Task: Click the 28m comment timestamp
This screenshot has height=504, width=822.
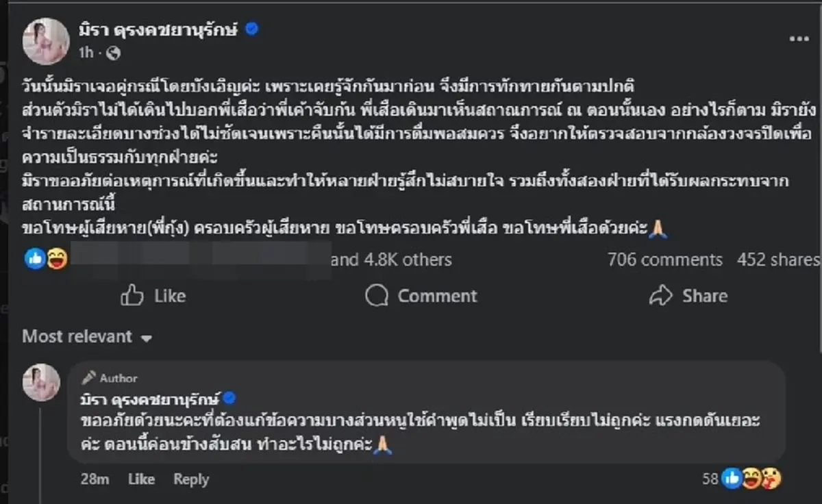Action: tap(96, 479)
